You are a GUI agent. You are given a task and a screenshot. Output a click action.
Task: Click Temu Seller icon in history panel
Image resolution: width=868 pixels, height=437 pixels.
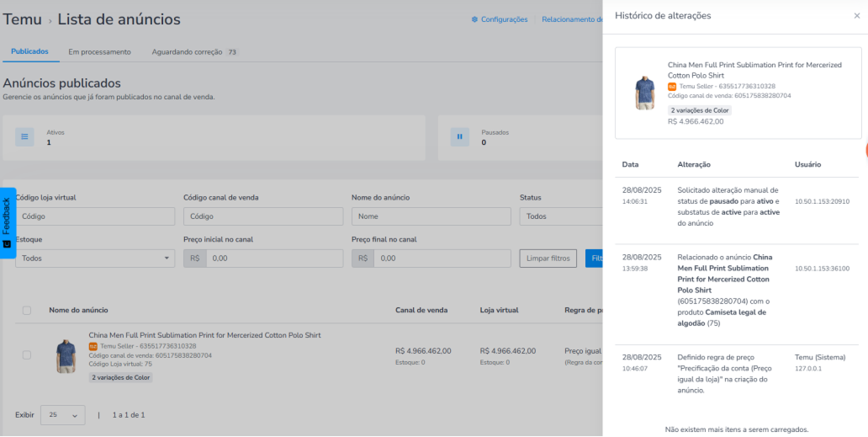(x=672, y=87)
